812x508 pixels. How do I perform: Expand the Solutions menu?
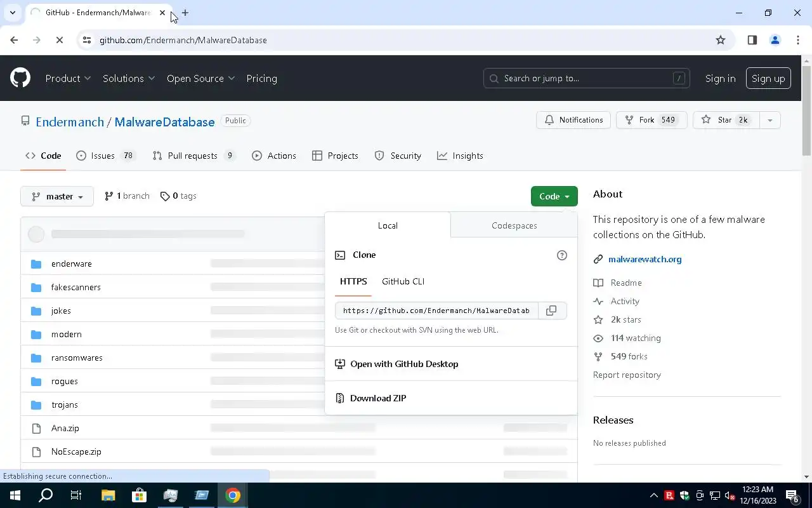pos(129,78)
